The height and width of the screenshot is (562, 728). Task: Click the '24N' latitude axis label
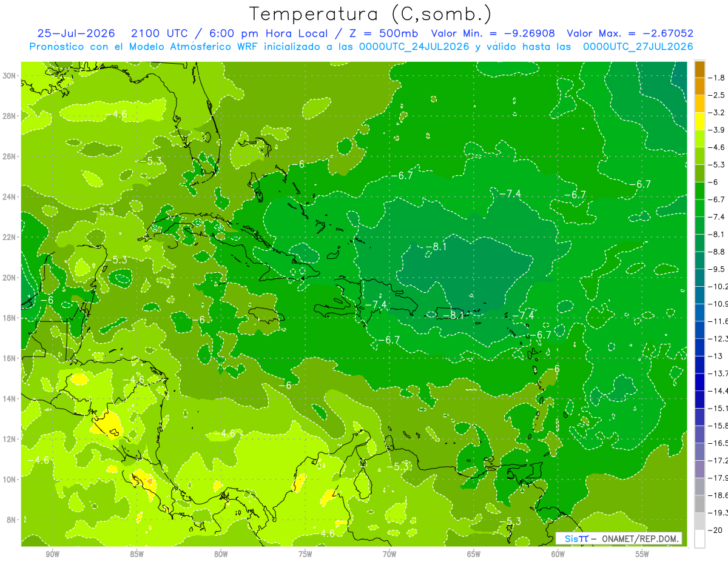click(10, 197)
